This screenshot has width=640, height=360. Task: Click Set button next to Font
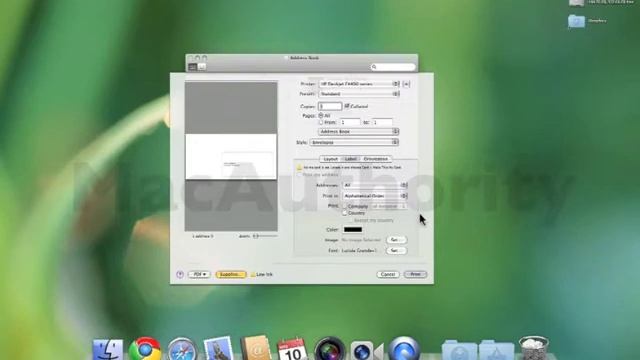tap(396, 251)
